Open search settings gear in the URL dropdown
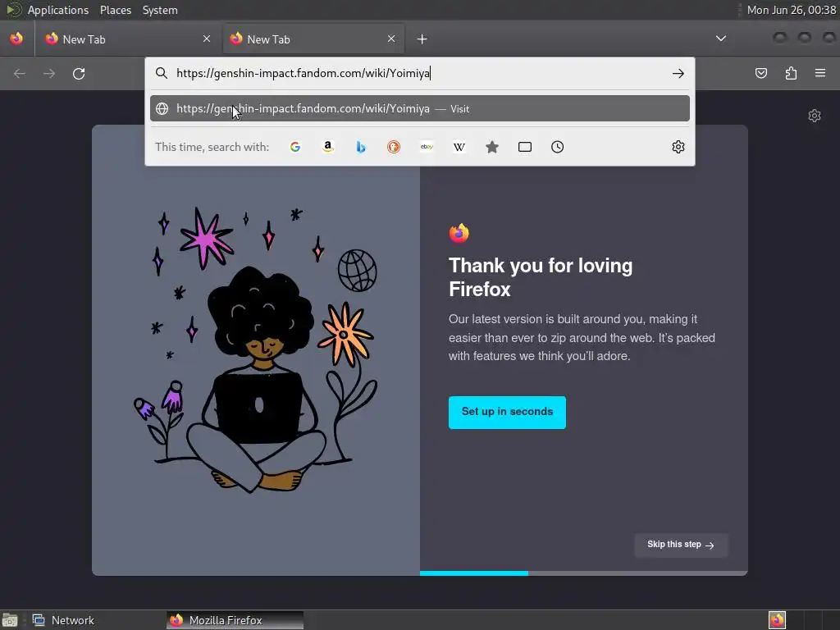Viewport: 840px width, 630px height. click(678, 147)
